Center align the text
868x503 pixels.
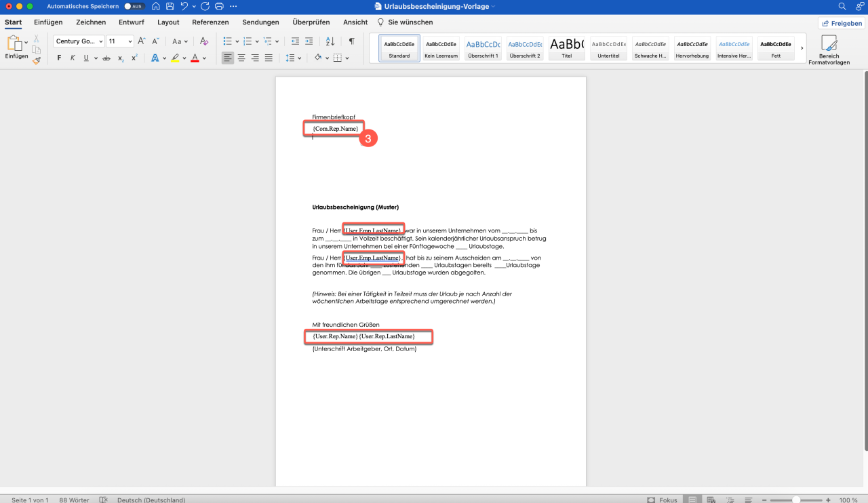click(241, 58)
